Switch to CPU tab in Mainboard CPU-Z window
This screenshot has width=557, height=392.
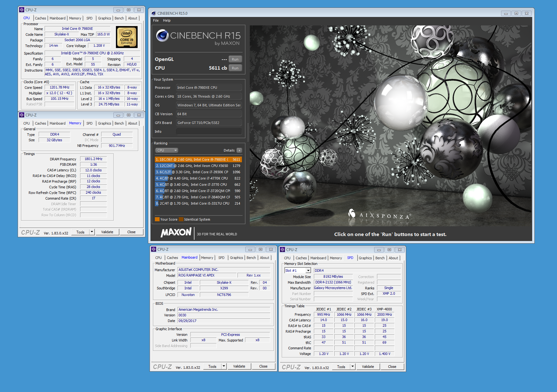pyautogui.click(x=159, y=258)
